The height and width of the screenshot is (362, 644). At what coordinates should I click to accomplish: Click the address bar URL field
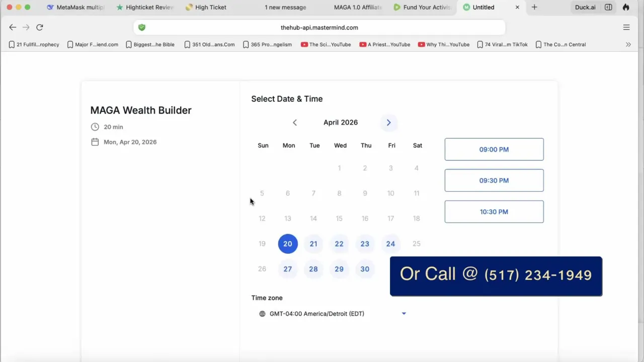pyautogui.click(x=319, y=28)
